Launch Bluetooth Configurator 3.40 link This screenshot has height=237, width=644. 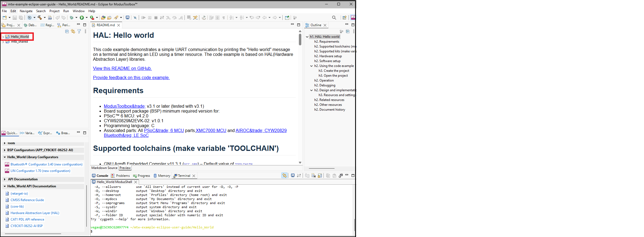[46, 164]
